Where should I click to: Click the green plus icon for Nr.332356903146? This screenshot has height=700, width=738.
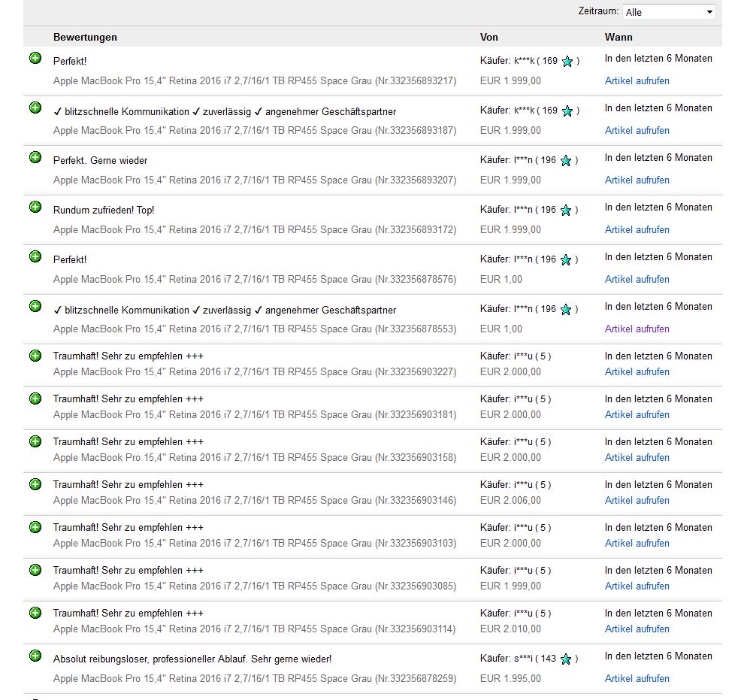coord(35,484)
